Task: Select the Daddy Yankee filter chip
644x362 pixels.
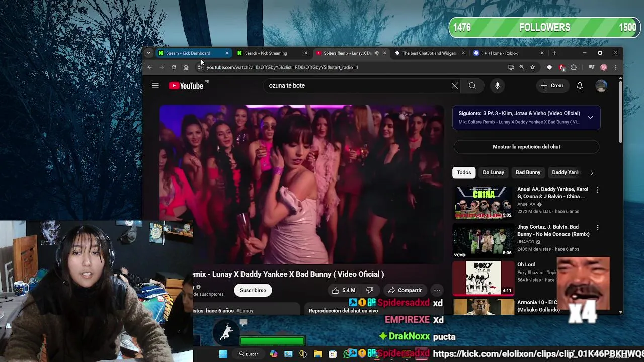Action: tap(566, 173)
